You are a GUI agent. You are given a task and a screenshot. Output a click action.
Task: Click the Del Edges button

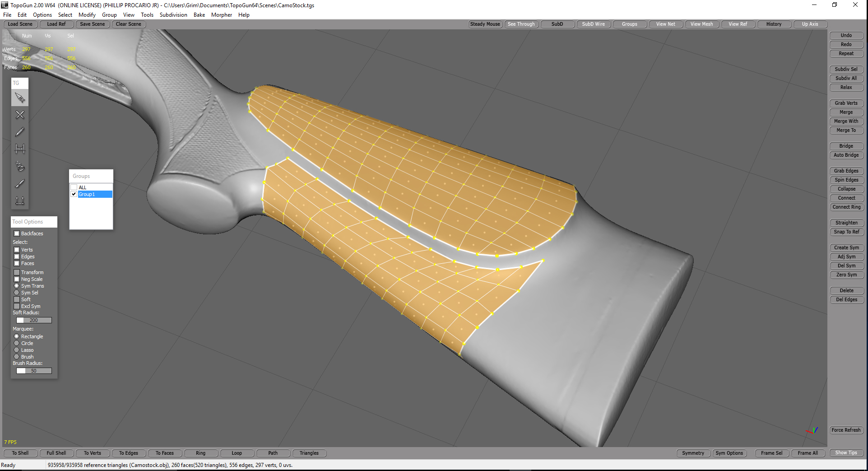click(x=846, y=299)
